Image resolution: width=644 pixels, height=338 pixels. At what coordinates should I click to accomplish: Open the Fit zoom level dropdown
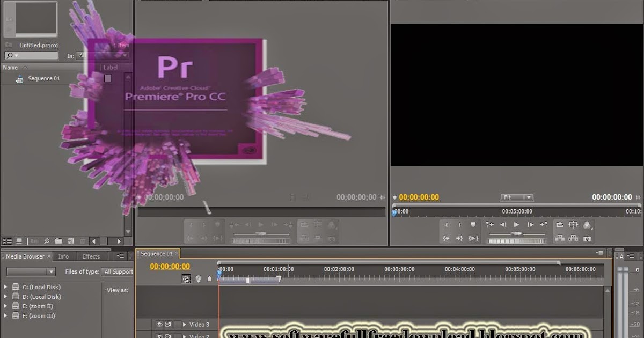517,197
